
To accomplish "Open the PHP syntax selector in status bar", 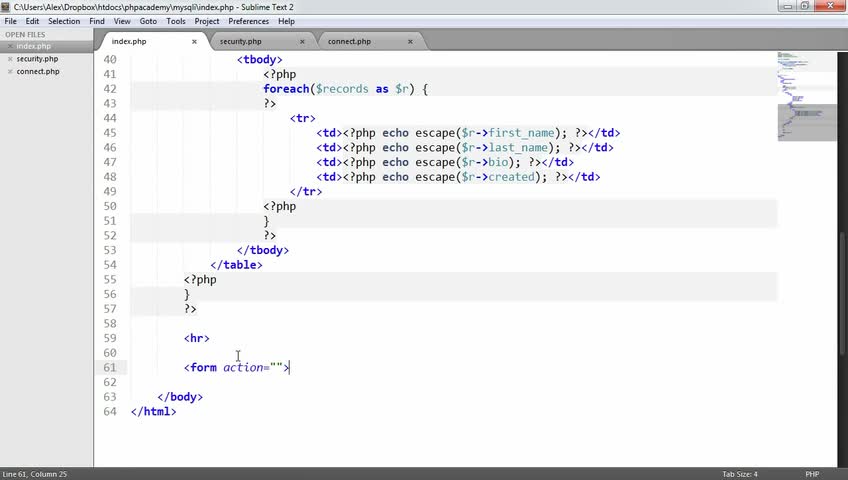I will 812,474.
